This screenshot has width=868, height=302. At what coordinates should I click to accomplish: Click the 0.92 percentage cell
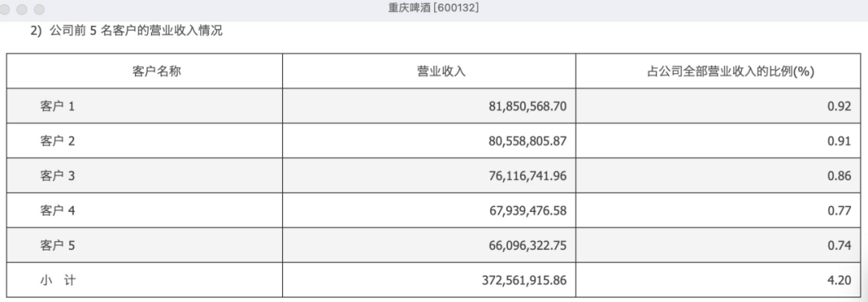tap(839, 106)
